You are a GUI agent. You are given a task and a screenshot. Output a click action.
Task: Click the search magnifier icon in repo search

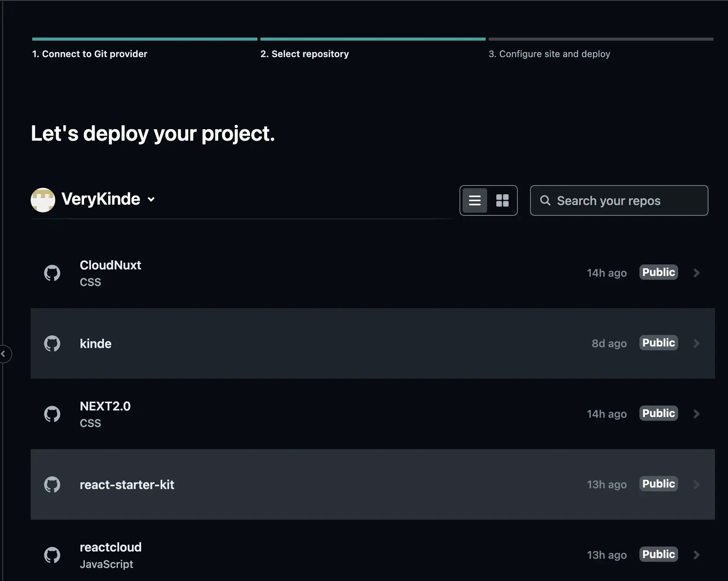(x=546, y=200)
